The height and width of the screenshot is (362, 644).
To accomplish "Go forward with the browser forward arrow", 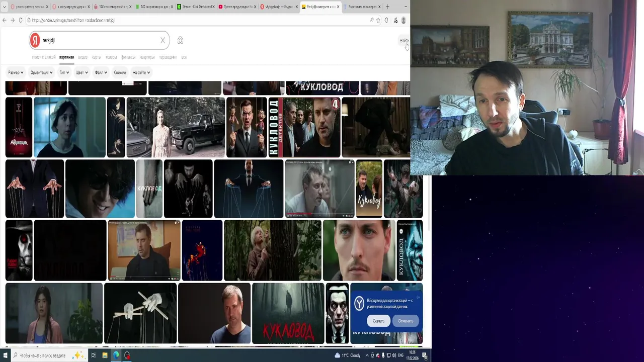I will [x=13, y=20].
